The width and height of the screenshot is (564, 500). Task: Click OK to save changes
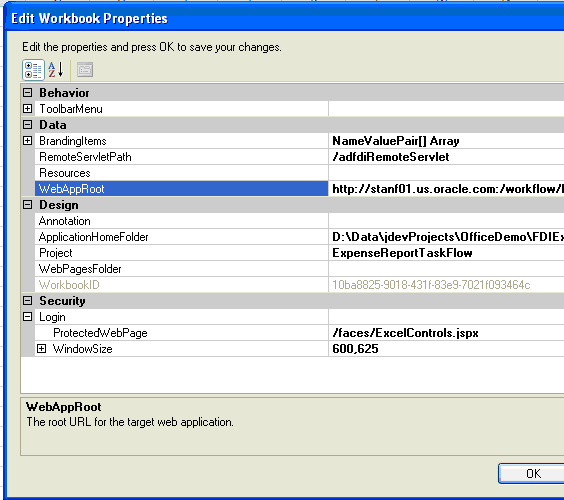coord(532,474)
